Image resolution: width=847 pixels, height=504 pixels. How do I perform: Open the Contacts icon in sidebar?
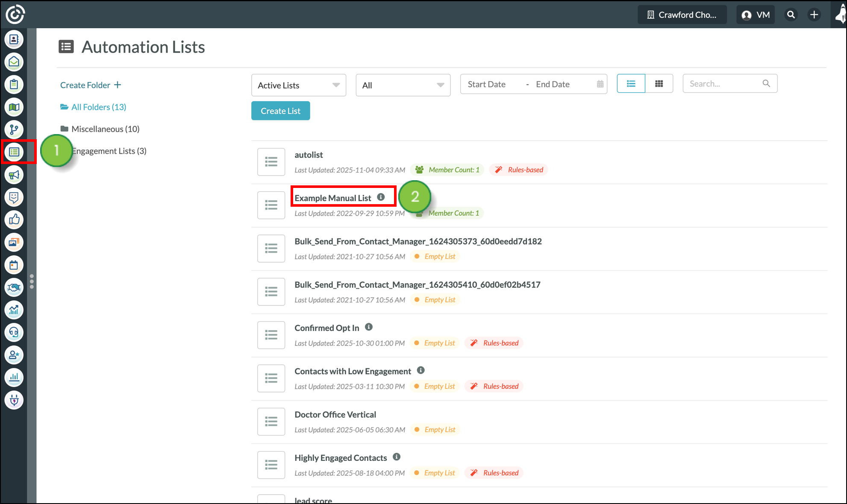pyautogui.click(x=14, y=39)
